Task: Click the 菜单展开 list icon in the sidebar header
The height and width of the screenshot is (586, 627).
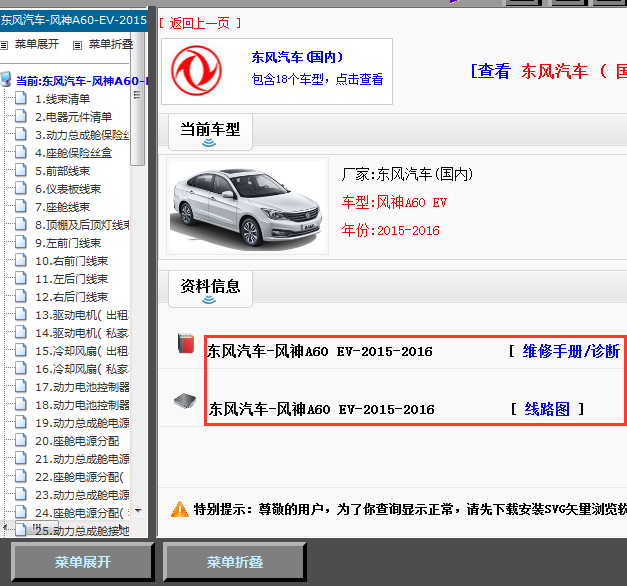Action: pyautogui.click(x=4, y=45)
